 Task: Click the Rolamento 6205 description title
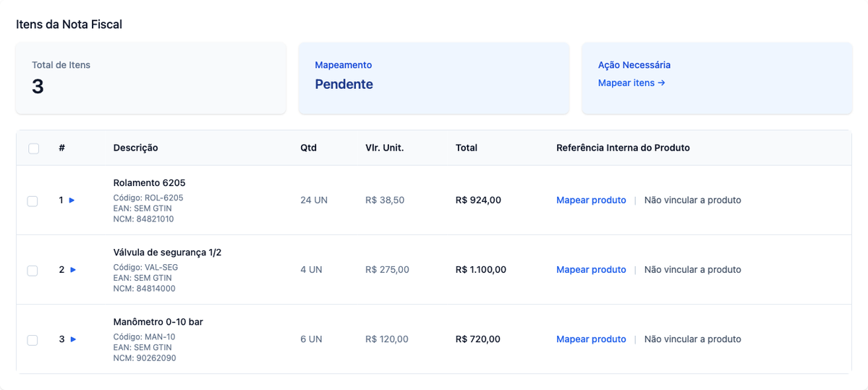coord(149,183)
